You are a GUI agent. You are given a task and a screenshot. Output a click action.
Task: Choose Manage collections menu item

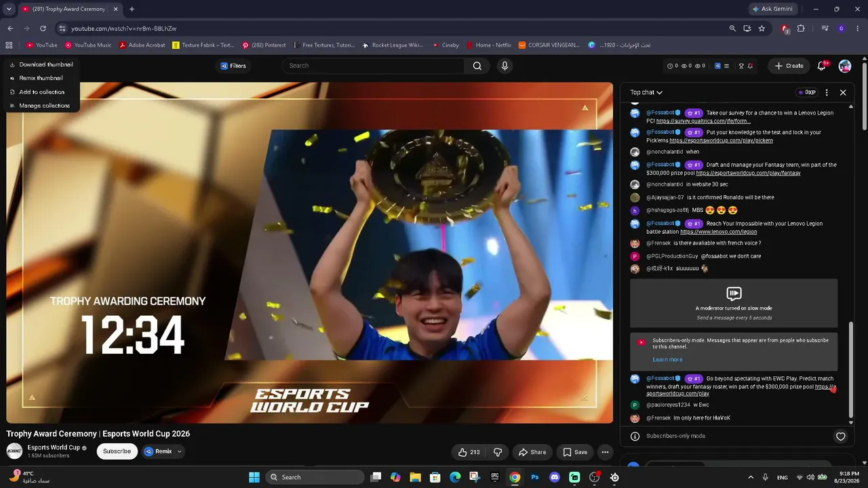click(41, 106)
